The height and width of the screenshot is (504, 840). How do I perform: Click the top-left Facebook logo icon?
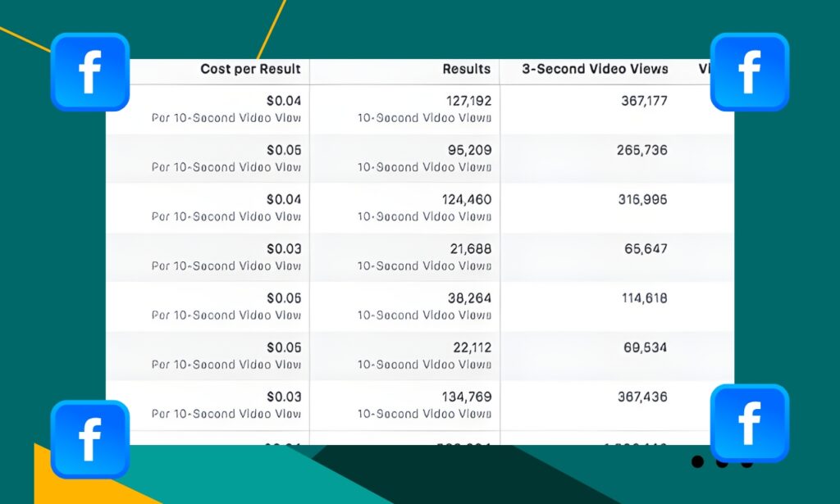[90, 72]
